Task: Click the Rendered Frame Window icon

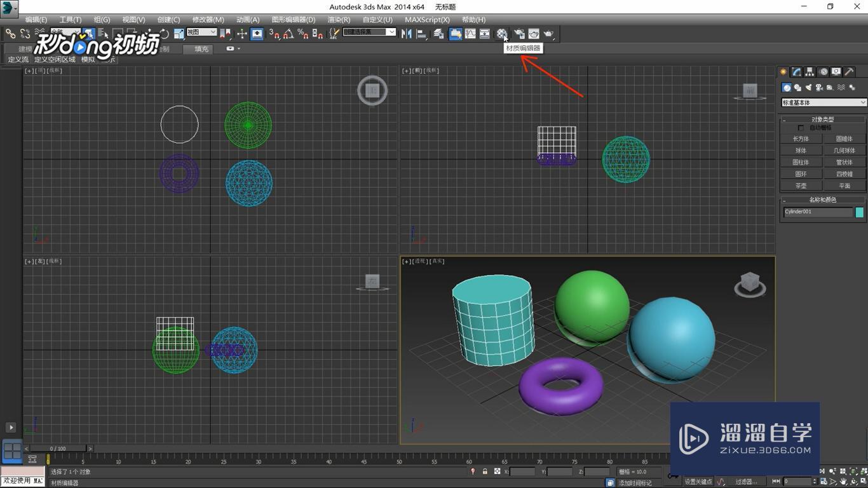Action: [534, 34]
